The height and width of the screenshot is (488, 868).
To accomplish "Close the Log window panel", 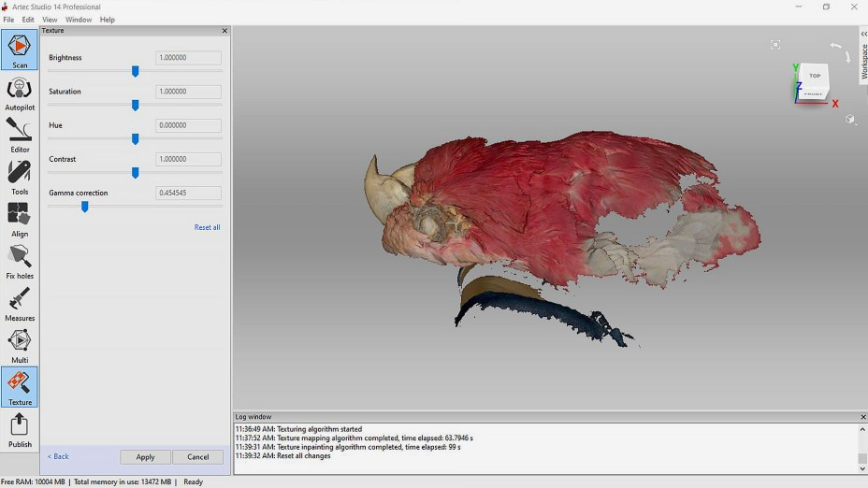I will click(x=862, y=417).
